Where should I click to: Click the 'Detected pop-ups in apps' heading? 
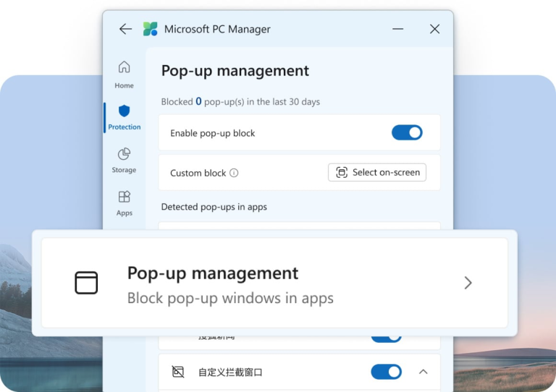(x=214, y=207)
